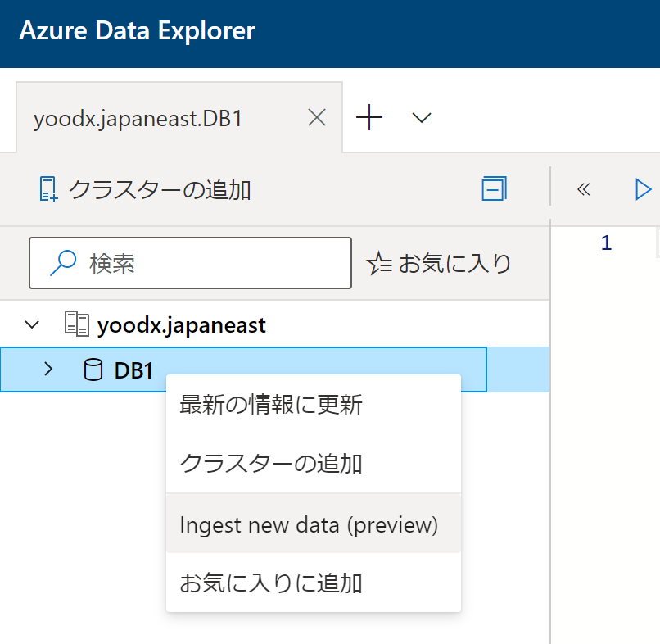The image size is (660, 644).
Task: Open the tab list dropdown chevron
Action: click(x=422, y=118)
